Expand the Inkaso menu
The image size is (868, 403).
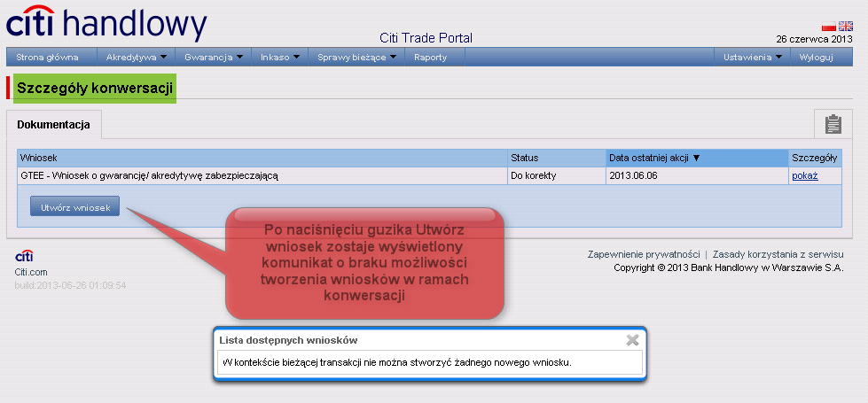(x=280, y=57)
